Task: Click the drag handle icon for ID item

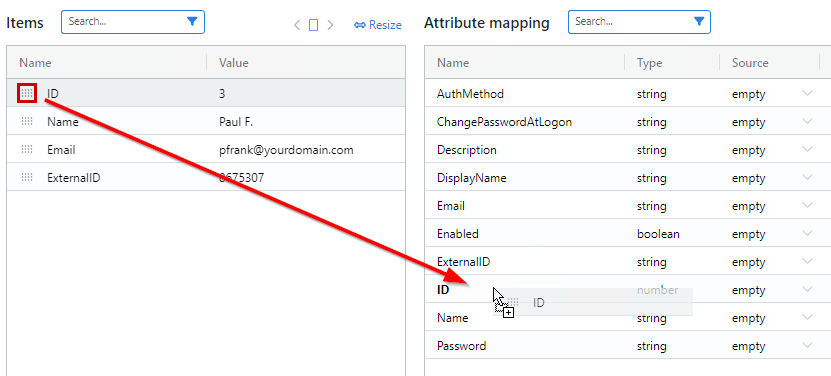Action: 27,93
